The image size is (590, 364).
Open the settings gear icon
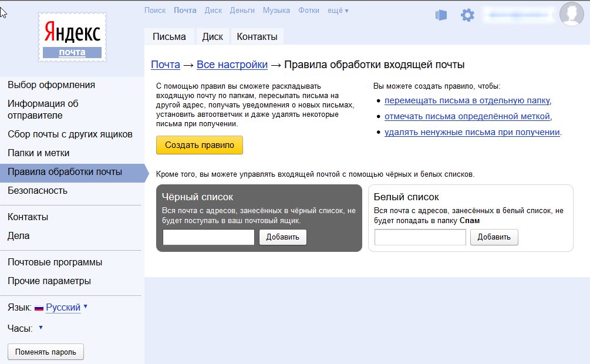point(467,15)
